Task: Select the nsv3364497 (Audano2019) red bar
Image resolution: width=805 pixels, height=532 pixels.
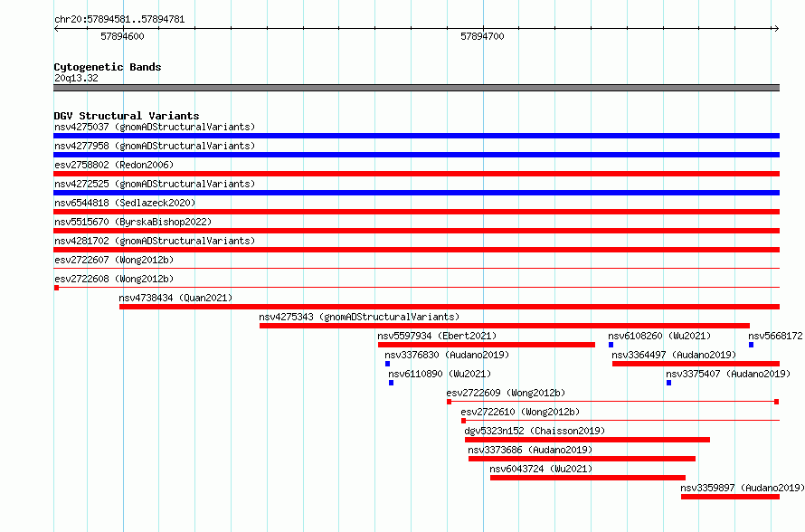Action: pyautogui.click(x=696, y=364)
